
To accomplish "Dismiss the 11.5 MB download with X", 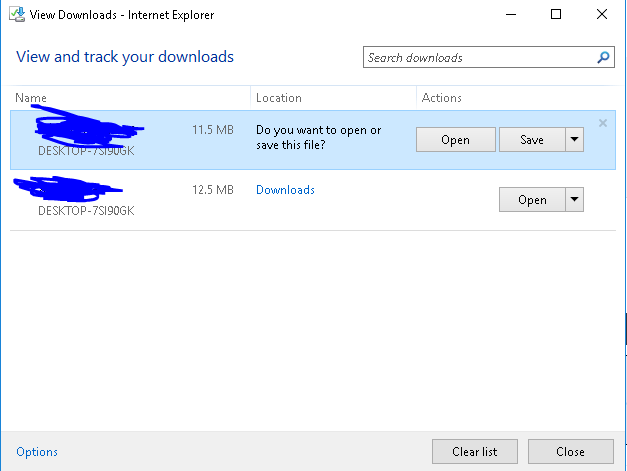I will [x=603, y=123].
